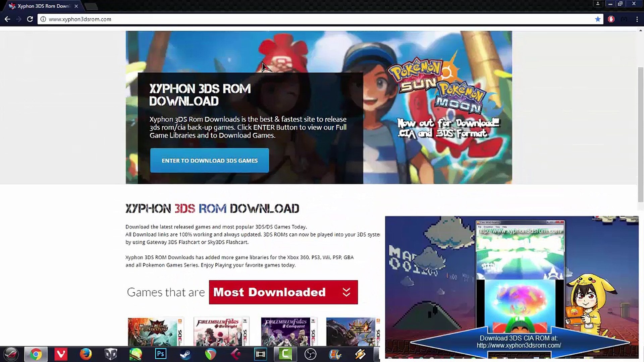Launch Photoshop from the taskbar

[x=161, y=354]
